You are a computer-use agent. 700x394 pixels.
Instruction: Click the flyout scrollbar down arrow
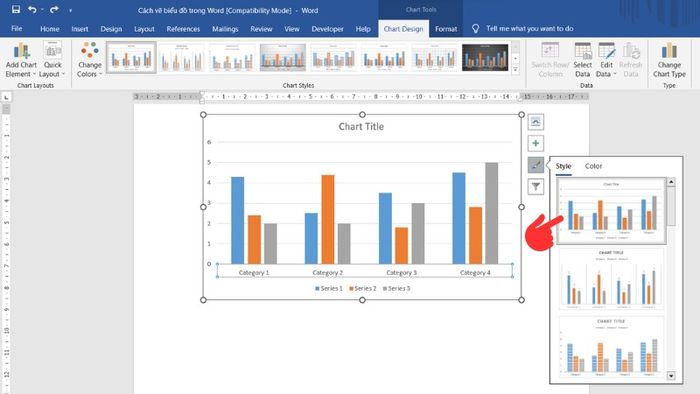coord(671,376)
